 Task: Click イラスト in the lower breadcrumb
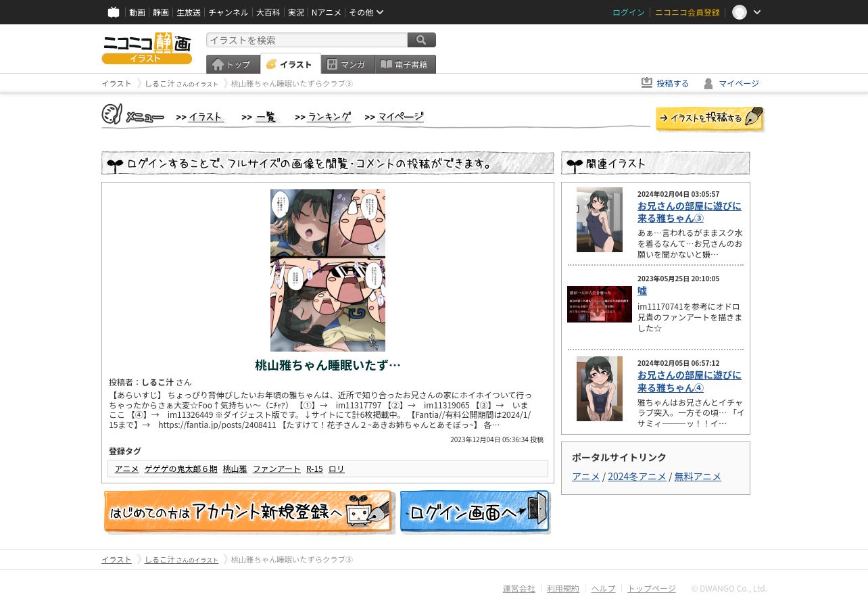tap(116, 559)
